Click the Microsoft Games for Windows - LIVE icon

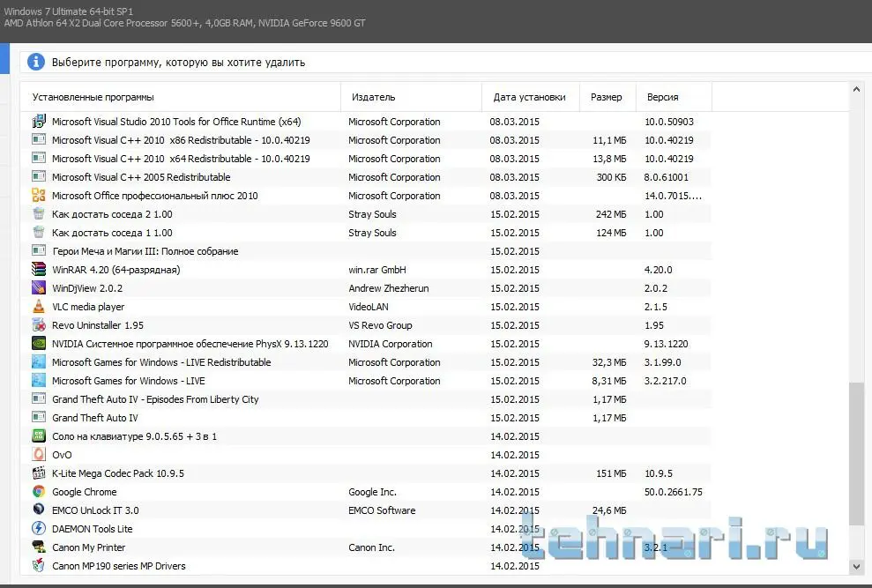click(x=39, y=381)
